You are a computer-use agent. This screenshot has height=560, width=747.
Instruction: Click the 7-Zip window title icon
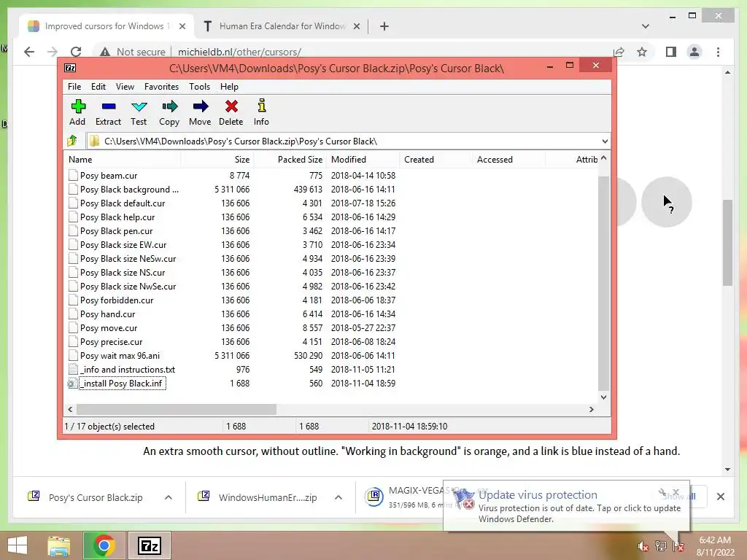pyautogui.click(x=70, y=68)
